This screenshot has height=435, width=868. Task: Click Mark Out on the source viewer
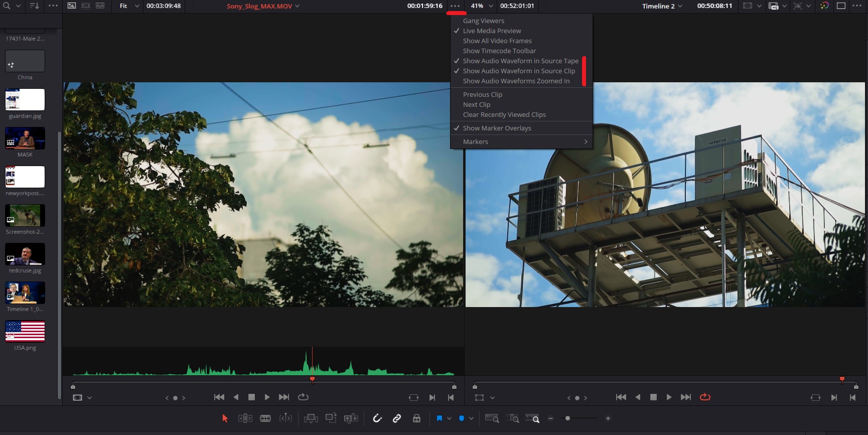tap(451, 397)
